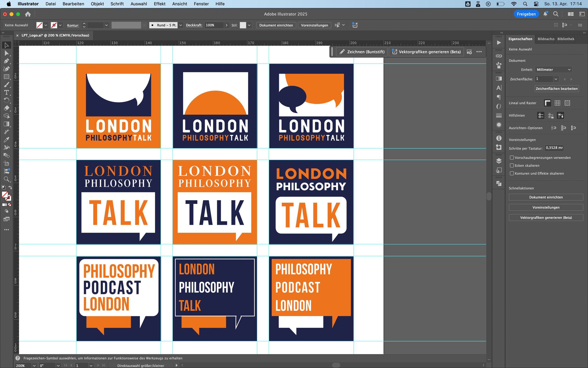Enable Konturen und Effekte skalieren checkbox

[512, 173]
